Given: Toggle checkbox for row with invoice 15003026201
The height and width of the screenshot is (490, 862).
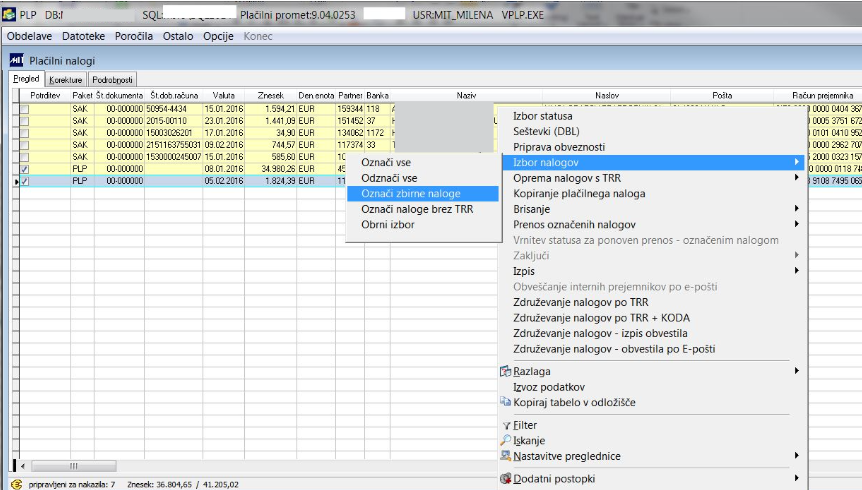Looking at the screenshot, I should (24, 133).
